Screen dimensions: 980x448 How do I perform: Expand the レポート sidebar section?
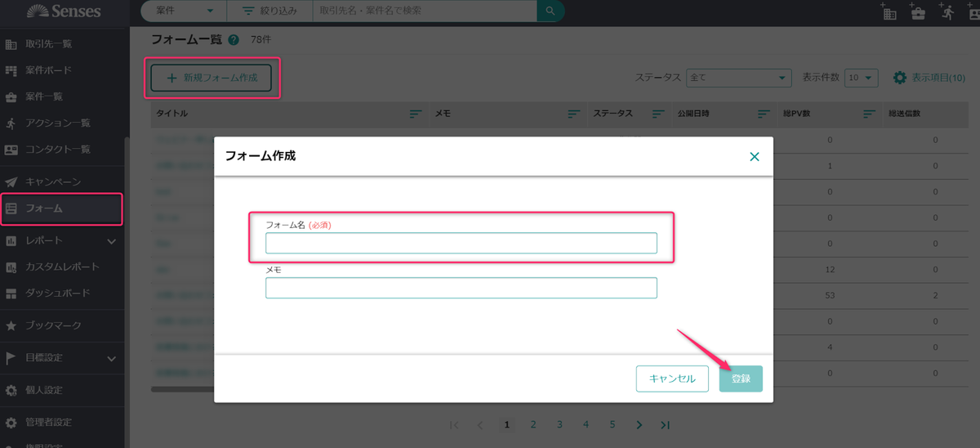tap(112, 241)
